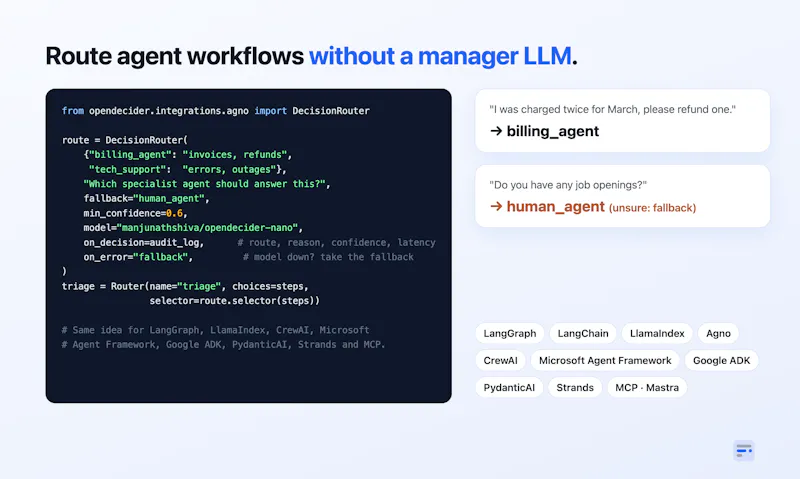Select the CrewAI framework chip
The width and height of the screenshot is (800, 479).
point(500,361)
